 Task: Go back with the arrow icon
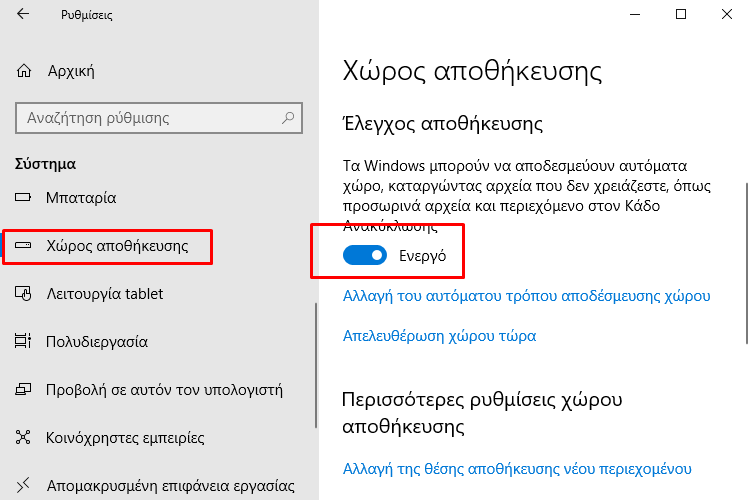point(23,14)
